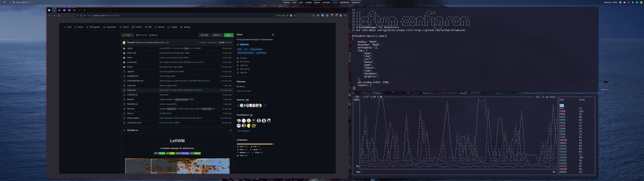This screenshot has width=644, height=181.
Task: Click the window-manager topic tag
Action: [256, 49]
